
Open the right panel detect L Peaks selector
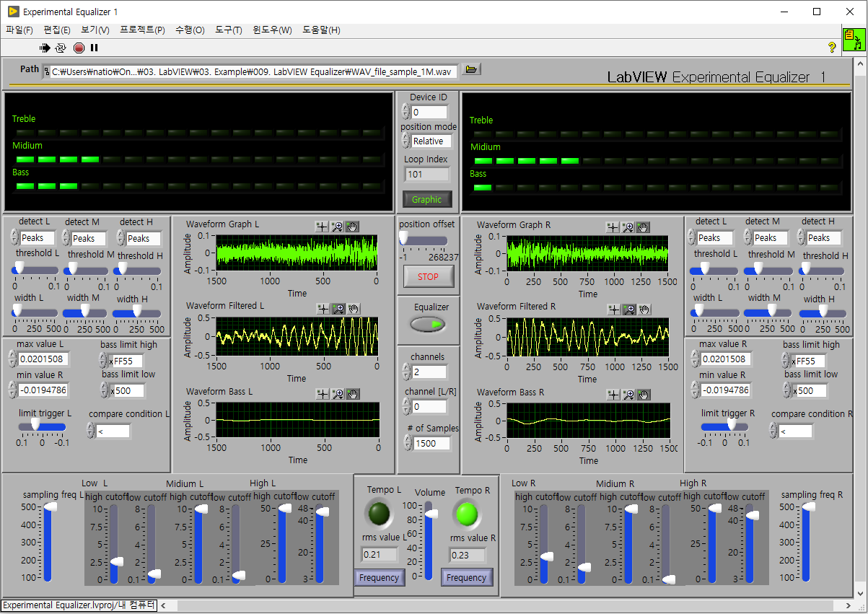click(715, 237)
